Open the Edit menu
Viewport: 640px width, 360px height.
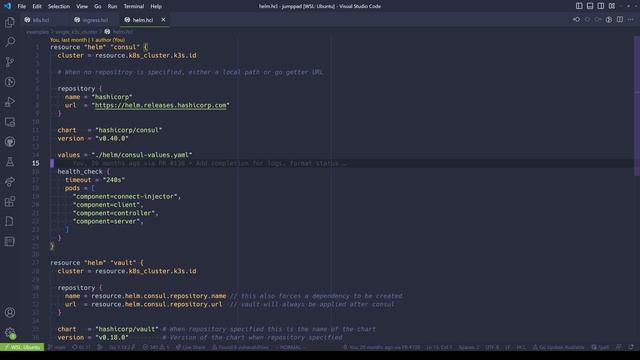point(37,6)
